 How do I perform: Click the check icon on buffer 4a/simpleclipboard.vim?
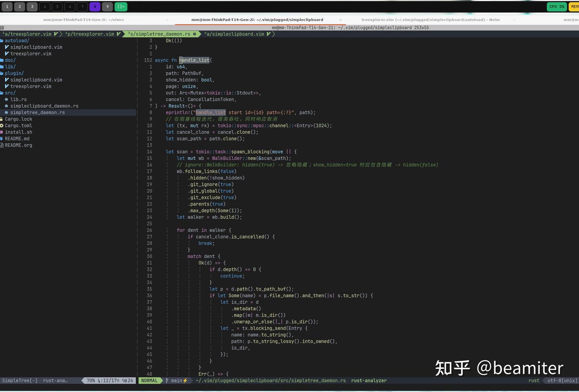pyautogui.click(x=269, y=34)
